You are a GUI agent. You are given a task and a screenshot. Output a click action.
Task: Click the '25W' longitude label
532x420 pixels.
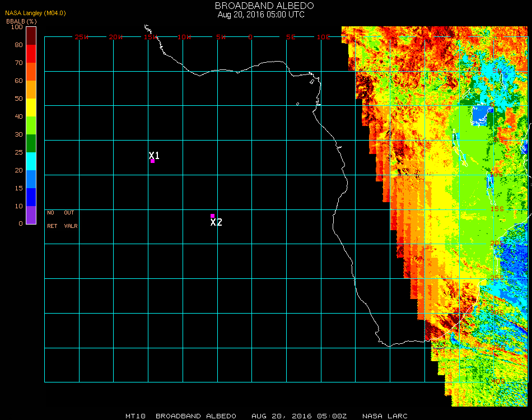coord(81,37)
